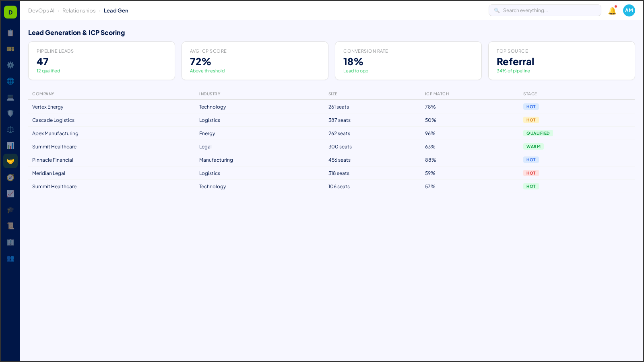Screen dimensions: 644x362
Task: Click the green D logo badge
Action: pyautogui.click(x=10, y=12)
